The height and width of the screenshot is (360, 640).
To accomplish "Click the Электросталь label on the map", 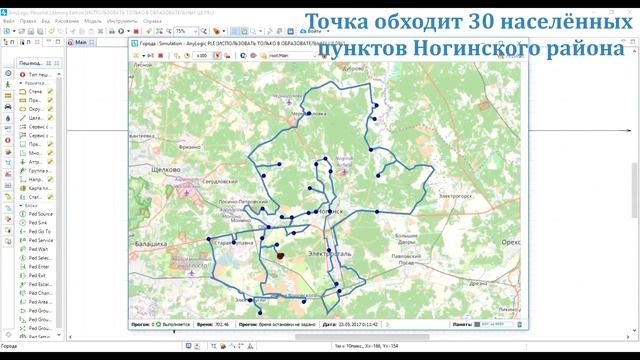I will 329,253.
